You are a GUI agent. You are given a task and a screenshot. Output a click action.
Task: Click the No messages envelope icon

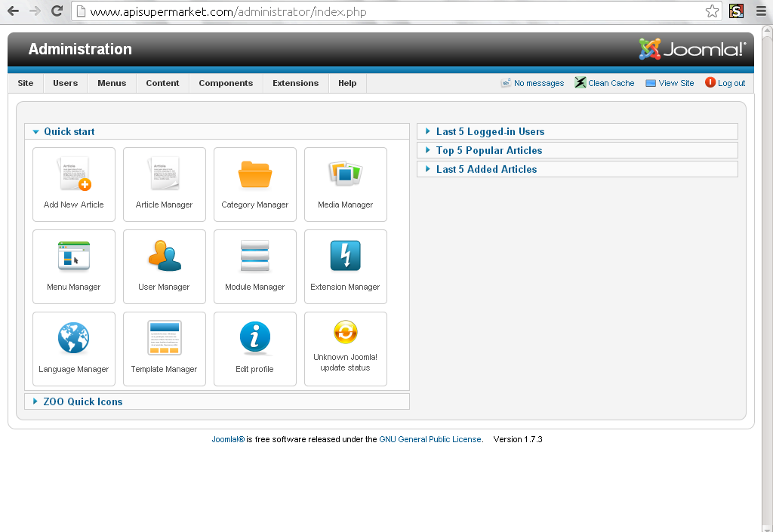[506, 83]
